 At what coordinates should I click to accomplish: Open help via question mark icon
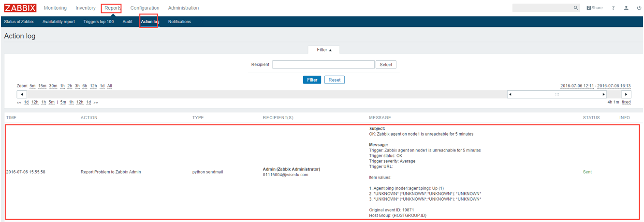pos(613,8)
